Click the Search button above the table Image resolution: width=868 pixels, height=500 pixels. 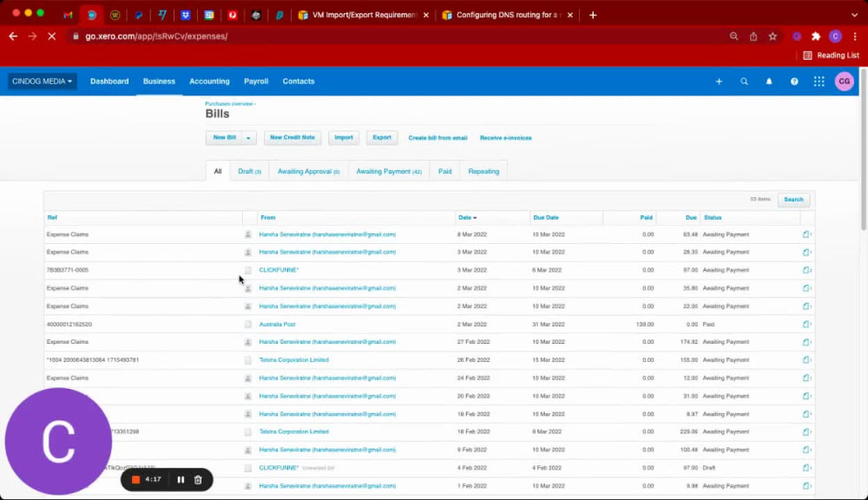793,200
